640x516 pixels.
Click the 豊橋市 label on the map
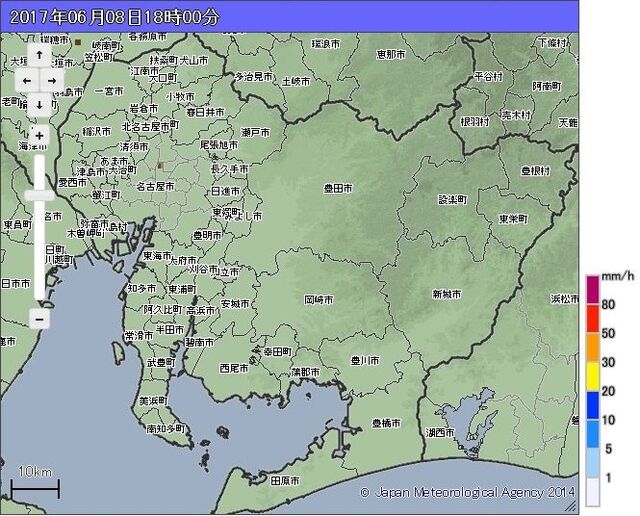[x=386, y=423]
